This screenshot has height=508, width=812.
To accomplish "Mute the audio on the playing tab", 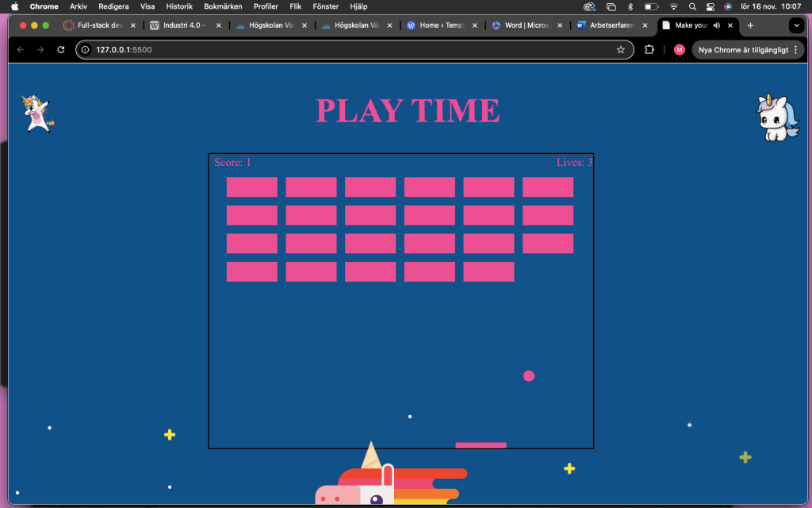I will [x=717, y=25].
